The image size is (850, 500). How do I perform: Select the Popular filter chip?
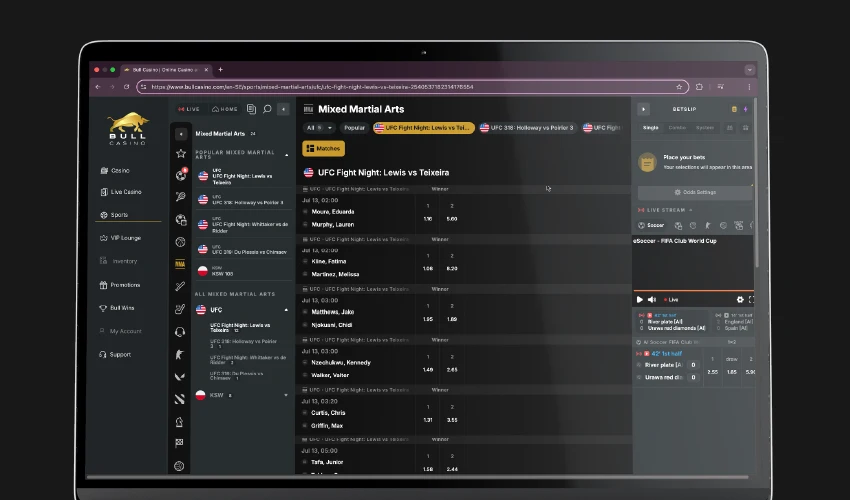(354, 128)
